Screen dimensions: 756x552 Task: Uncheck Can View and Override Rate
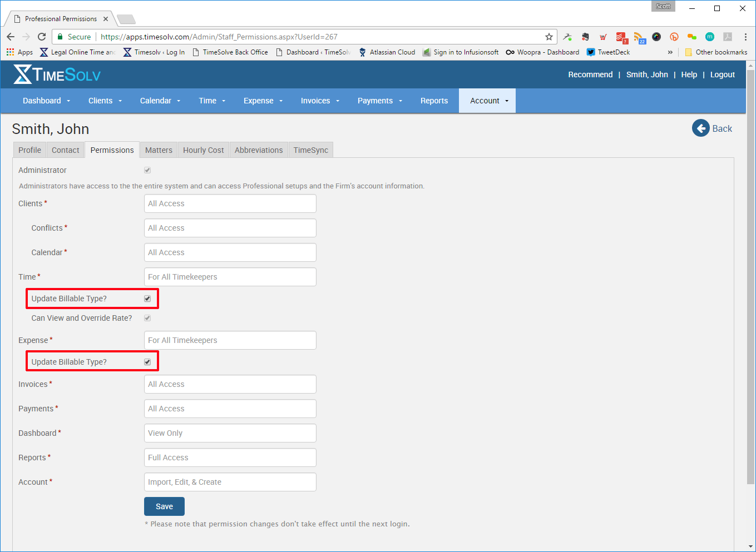147,317
